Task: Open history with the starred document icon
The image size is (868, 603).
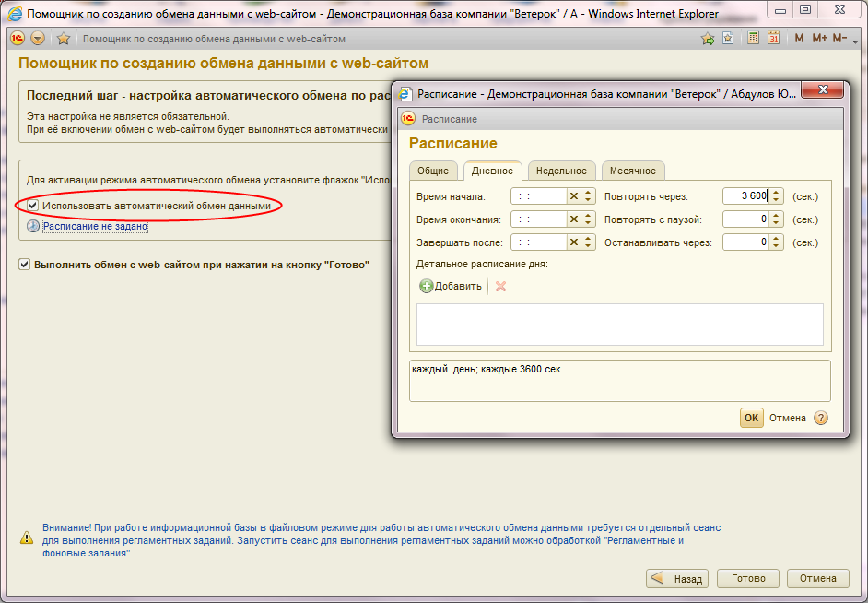Action: (728, 38)
